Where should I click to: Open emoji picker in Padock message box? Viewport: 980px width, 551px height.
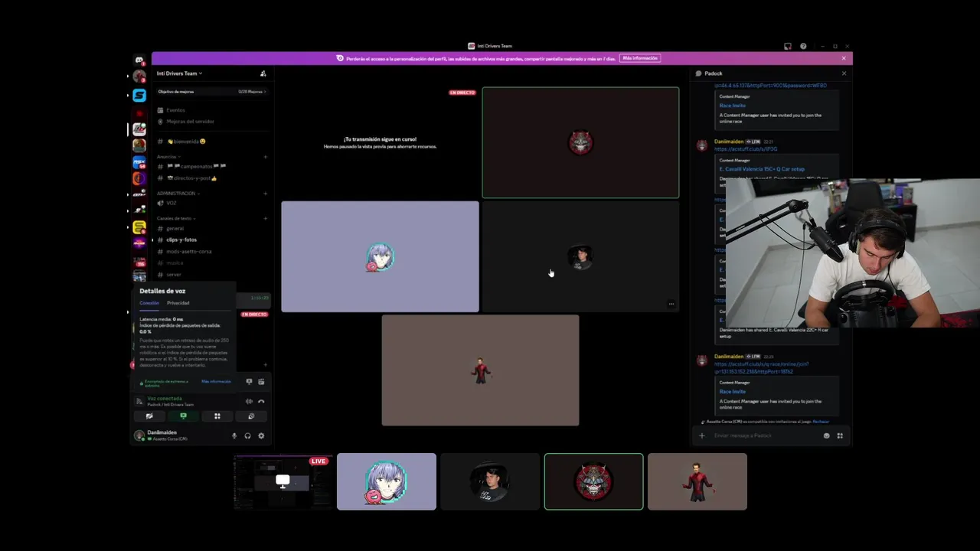click(x=826, y=435)
